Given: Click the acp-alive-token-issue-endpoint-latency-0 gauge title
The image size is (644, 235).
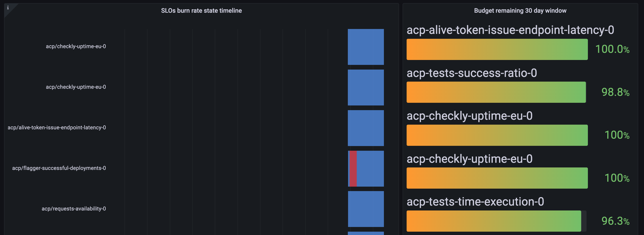Looking at the screenshot, I should coord(510,30).
